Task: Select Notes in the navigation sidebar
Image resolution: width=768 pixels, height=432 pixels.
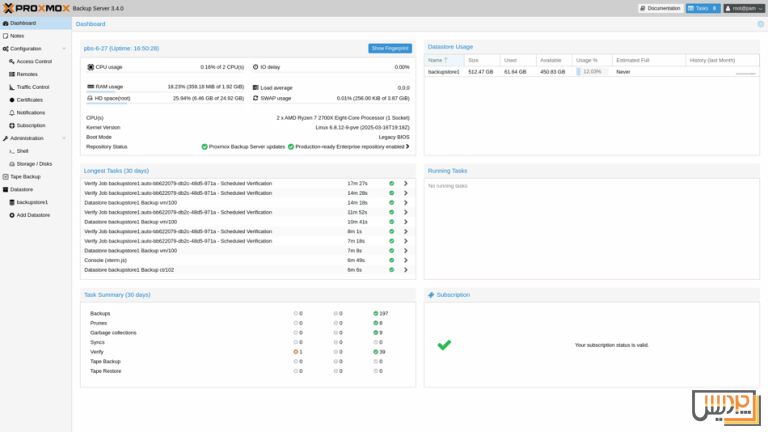Action: pos(17,35)
